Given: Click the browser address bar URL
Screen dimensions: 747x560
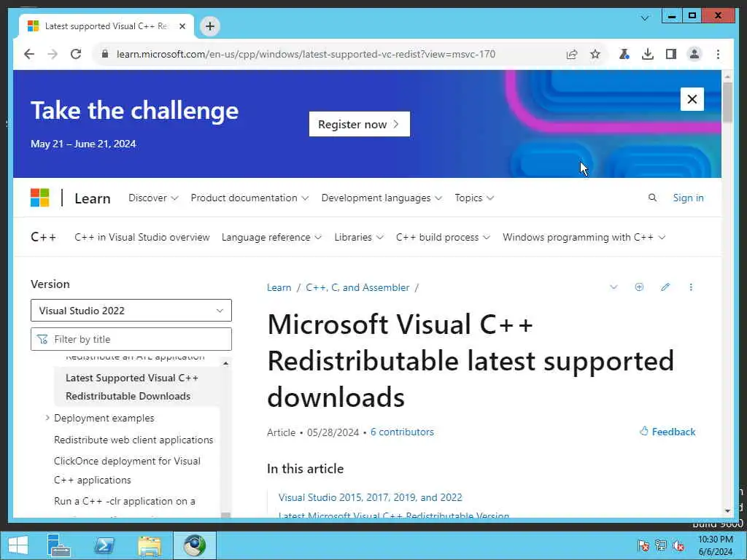Looking at the screenshot, I should tap(306, 54).
